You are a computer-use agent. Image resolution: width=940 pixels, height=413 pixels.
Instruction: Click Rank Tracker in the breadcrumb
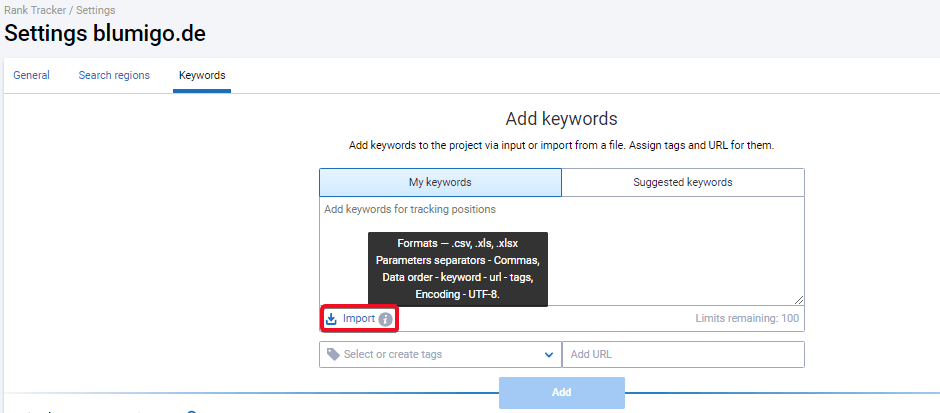(35, 10)
